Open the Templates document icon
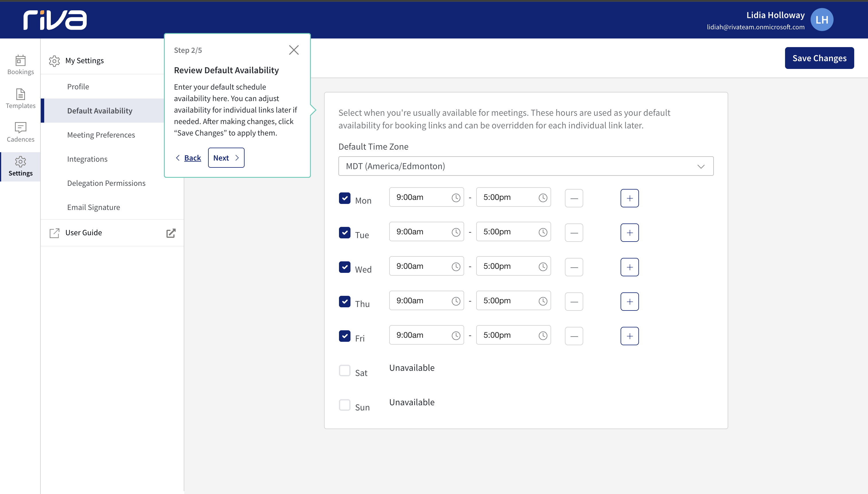The image size is (868, 494). coord(20,94)
